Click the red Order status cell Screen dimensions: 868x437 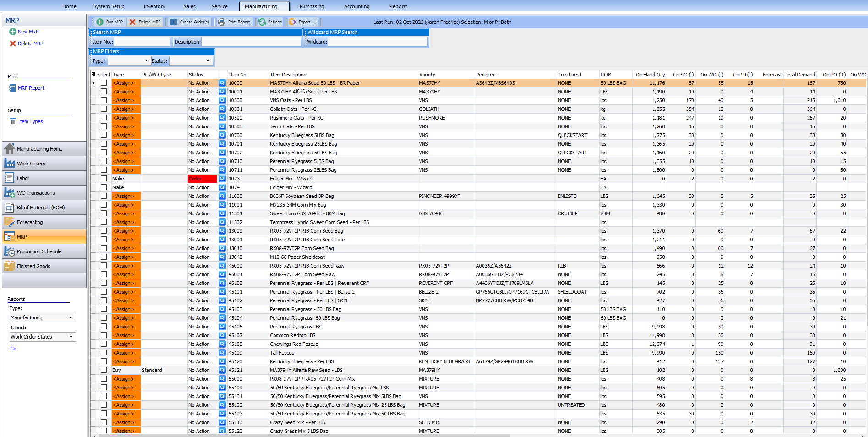[202, 179]
